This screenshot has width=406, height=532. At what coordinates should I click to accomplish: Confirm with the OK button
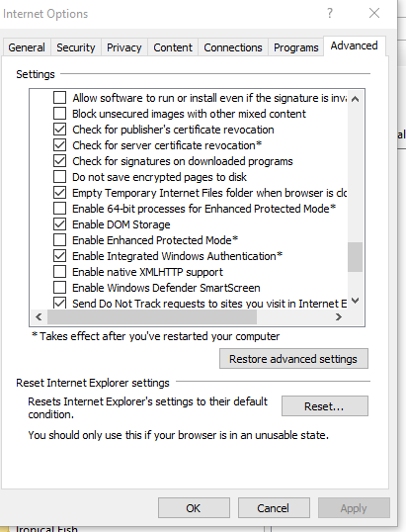pos(194,508)
